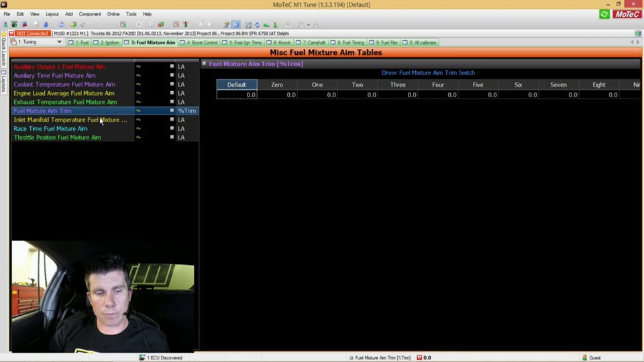Click the curve icon for Coolant Temperature Fuel Mixture Aim
Image resolution: width=644 pixels, height=362 pixels.
pos(138,84)
